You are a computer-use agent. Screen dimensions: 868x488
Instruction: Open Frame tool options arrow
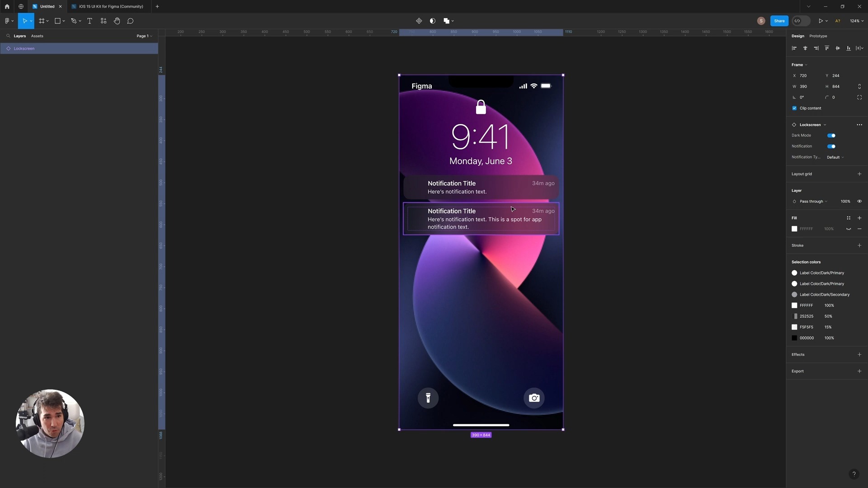(x=47, y=21)
